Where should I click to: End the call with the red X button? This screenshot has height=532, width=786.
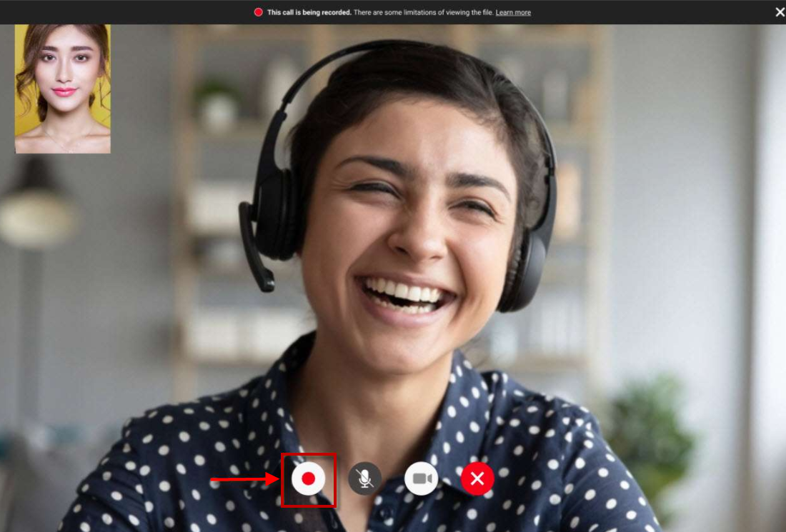[x=477, y=478]
